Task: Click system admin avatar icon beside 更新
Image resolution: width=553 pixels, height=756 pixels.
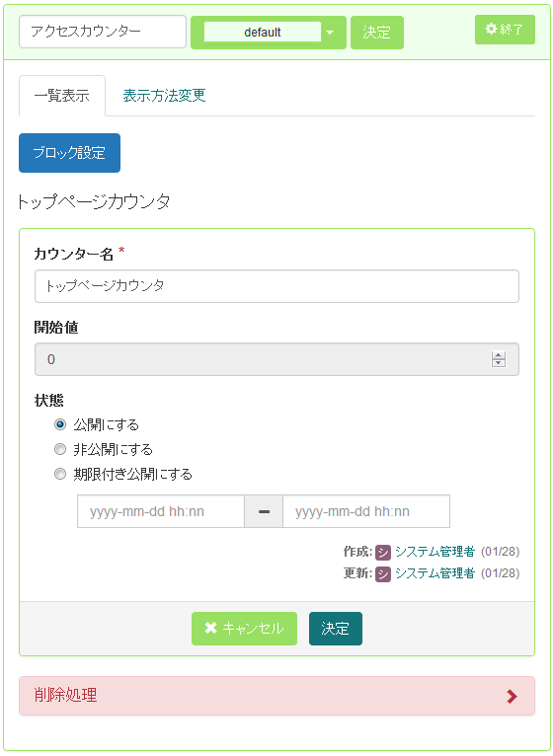Action: coord(383,573)
